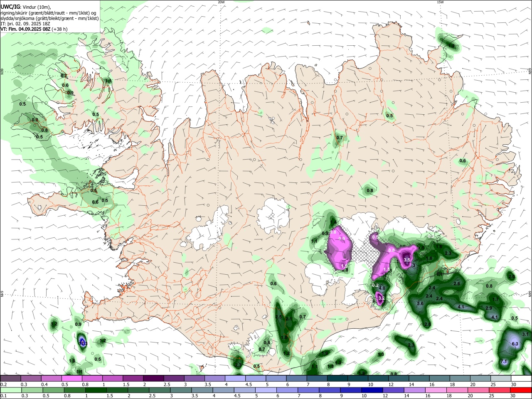
Task: Click the dark blue swatch between 10 and 12, lower legend
Action: click(x=372, y=390)
